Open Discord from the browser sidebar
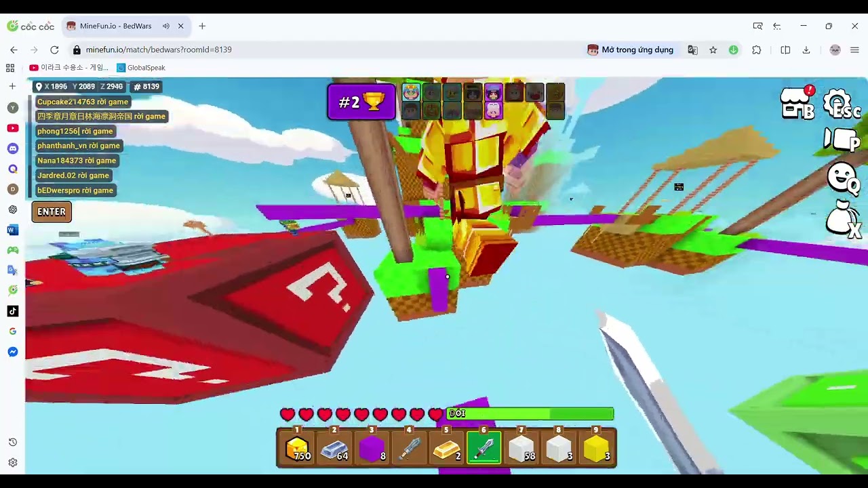Viewport: 868px width, 488px height. 12,148
